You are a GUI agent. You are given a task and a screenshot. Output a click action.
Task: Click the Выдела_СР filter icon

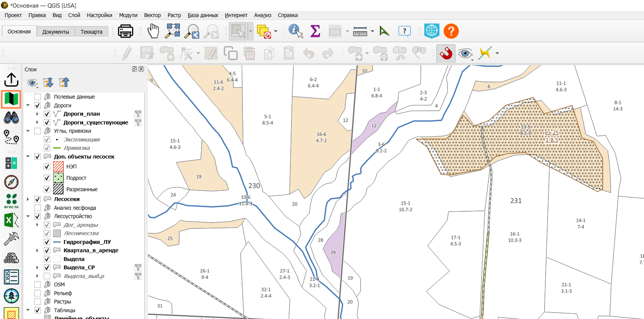[x=138, y=267]
